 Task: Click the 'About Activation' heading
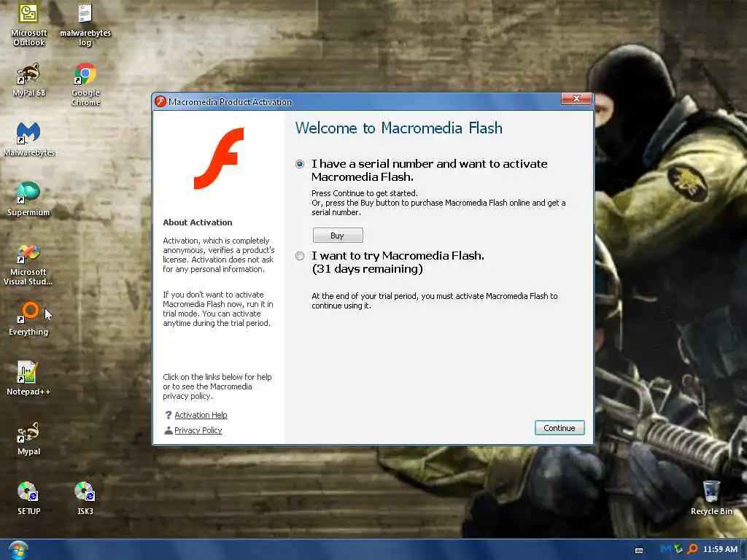click(x=198, y=222)
